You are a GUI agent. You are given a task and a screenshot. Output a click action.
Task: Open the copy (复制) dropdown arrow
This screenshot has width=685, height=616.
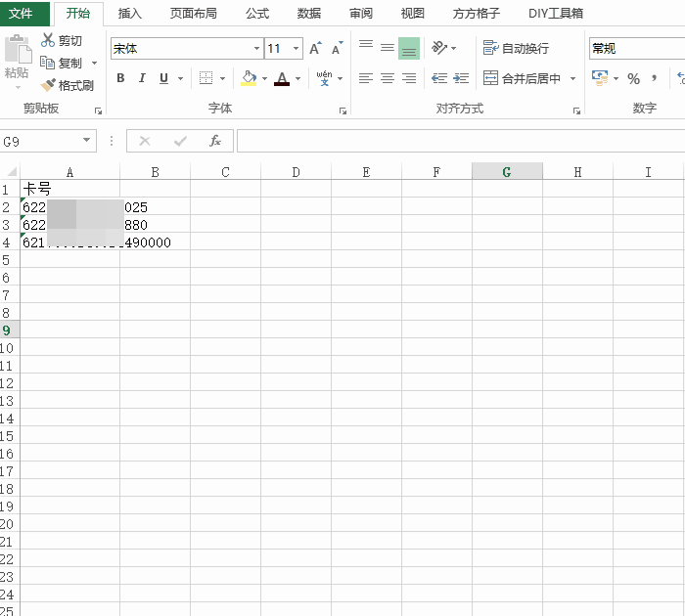click(94, 64)
